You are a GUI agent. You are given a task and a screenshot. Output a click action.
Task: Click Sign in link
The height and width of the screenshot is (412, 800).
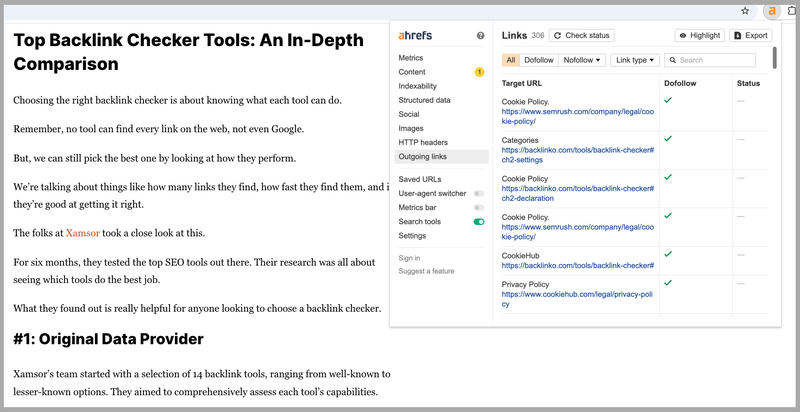409,258
